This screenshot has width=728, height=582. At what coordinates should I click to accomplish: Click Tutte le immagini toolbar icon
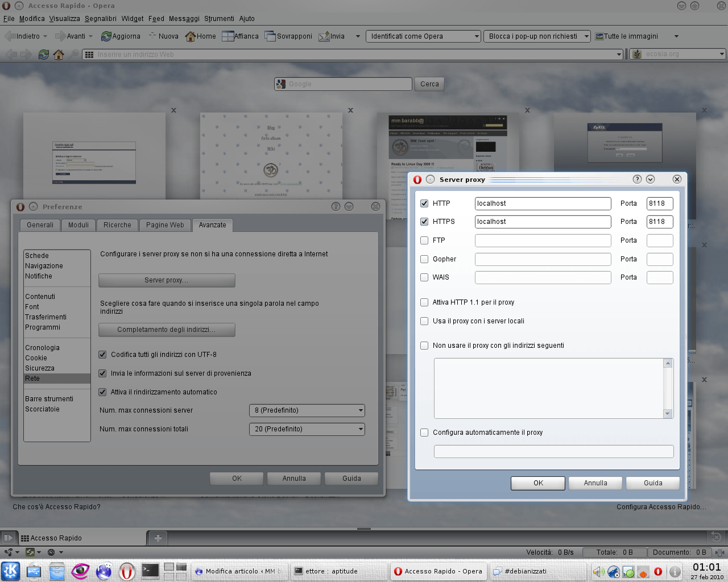point(599,36)
